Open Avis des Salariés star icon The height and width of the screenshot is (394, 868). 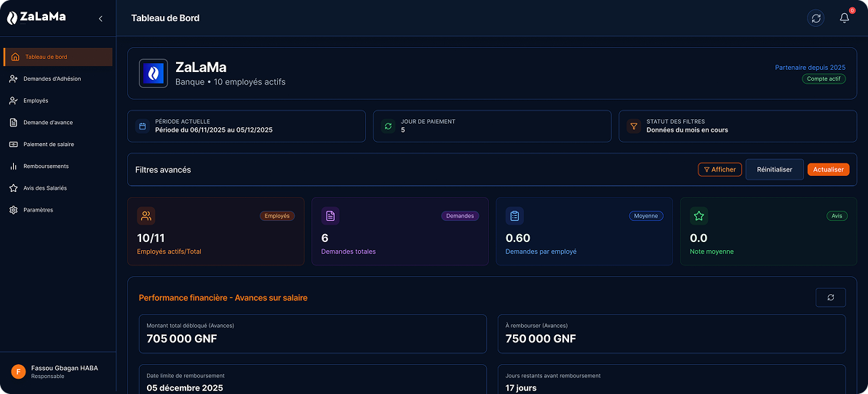pos(14,188)
